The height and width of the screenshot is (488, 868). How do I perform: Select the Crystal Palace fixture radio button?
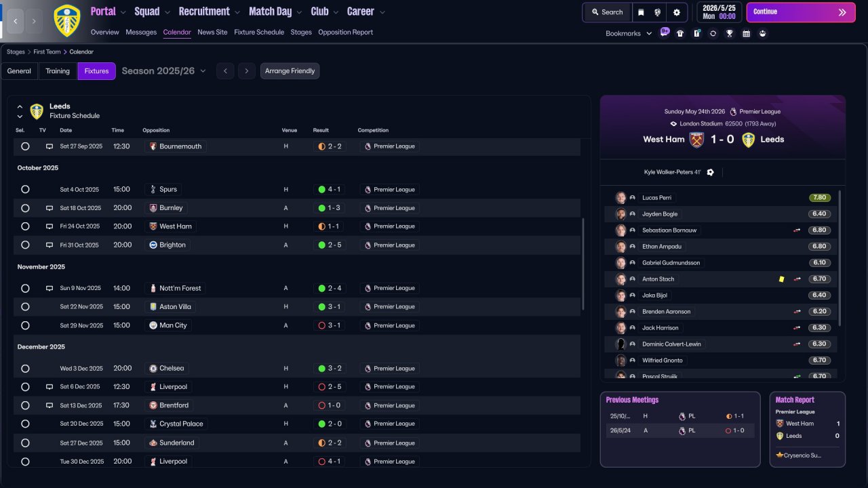click(x=25, y=424)
